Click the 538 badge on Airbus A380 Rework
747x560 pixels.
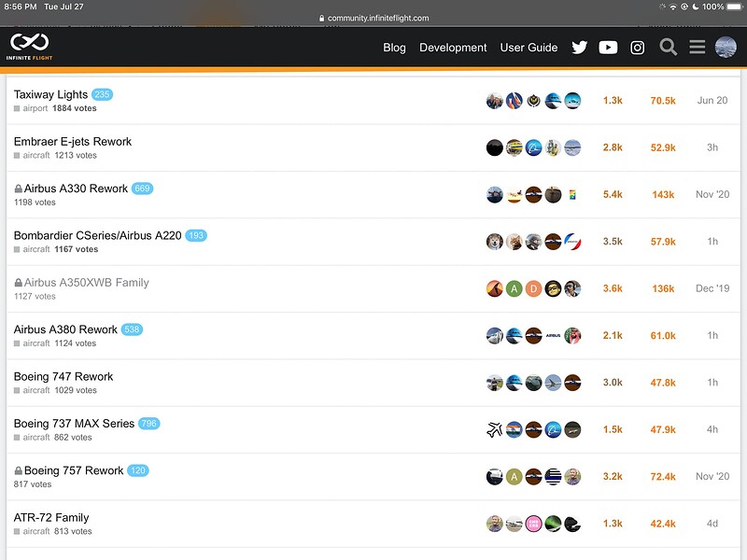click(x=132, y=329)
